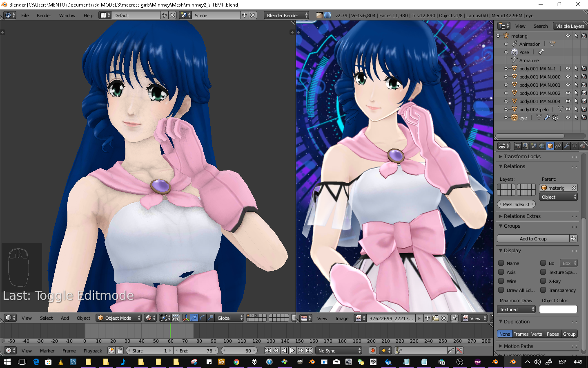Viewport: 588px width, 368px height.
Task: Enable the Name display checkbox
Action: [501, 263]
